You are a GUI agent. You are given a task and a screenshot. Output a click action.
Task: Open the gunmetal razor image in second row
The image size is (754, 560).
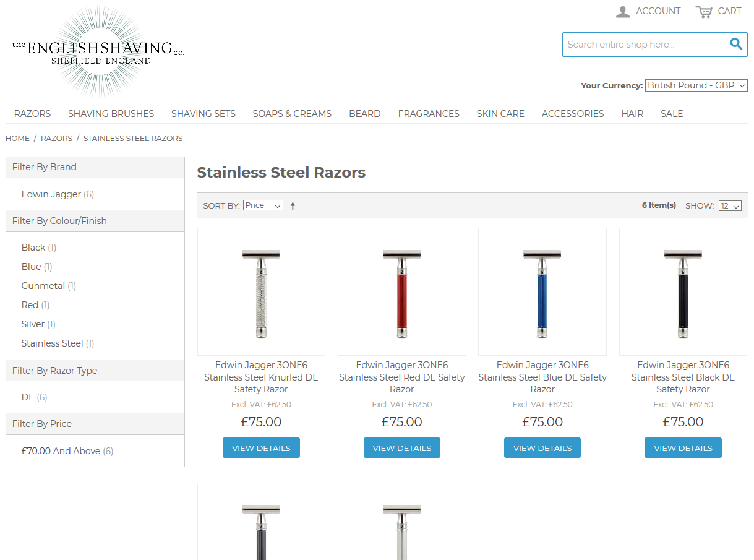tap(261, 522)
